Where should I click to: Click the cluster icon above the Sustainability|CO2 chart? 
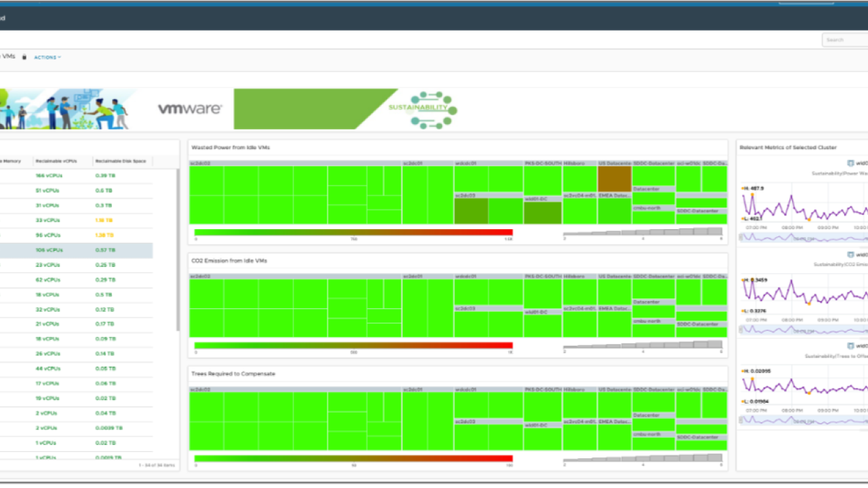850,254
